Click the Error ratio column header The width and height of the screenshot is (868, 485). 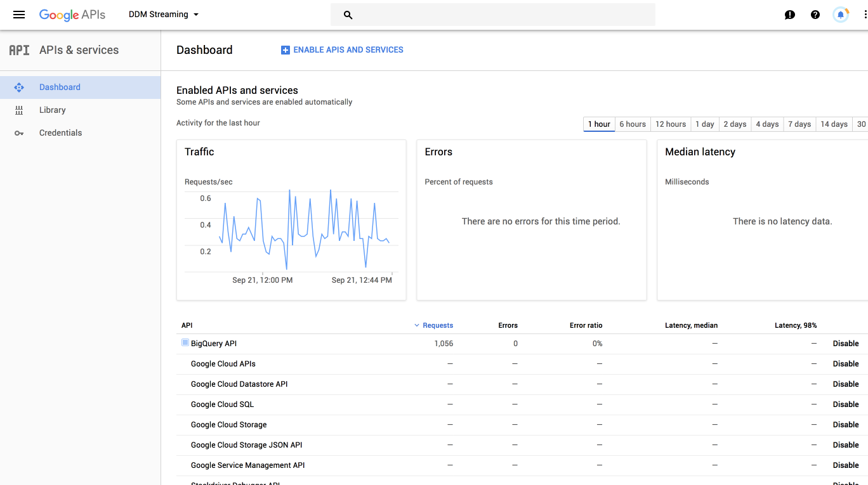[x=586, y=325]
